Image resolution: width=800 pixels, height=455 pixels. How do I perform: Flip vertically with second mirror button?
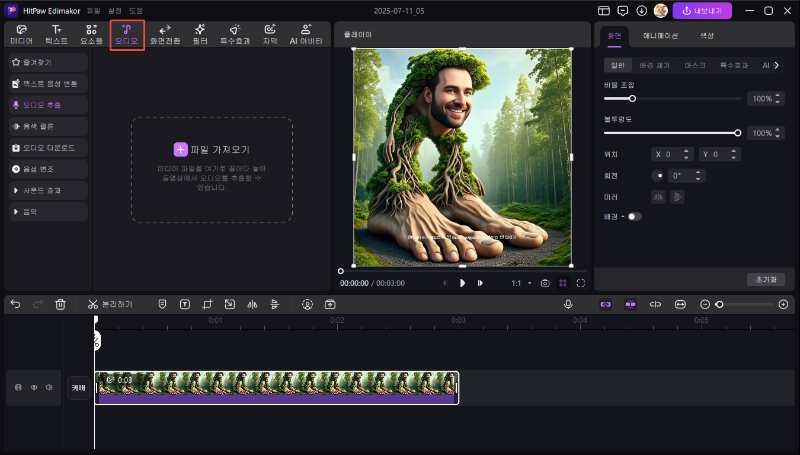tap(678, 197)
